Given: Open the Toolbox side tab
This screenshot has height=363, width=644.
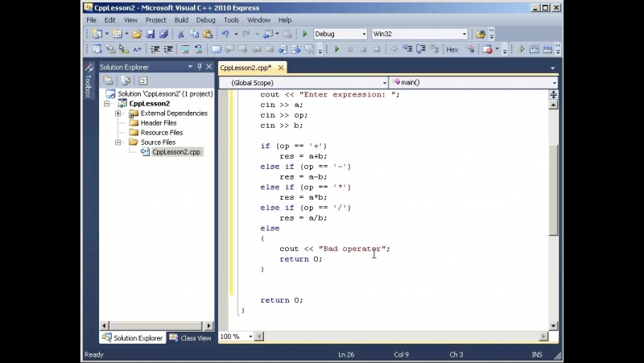Looking at the screenshot, I should (x=89, y=82).
